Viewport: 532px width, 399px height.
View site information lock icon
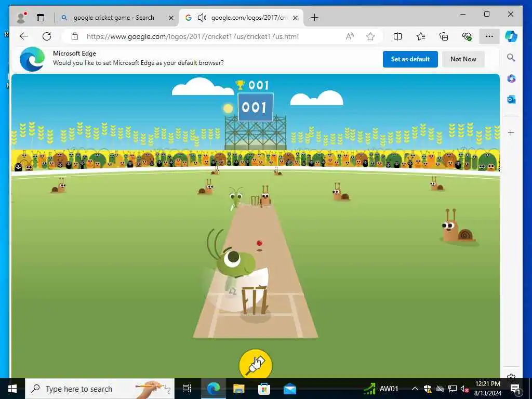click(x=75, y=36)
